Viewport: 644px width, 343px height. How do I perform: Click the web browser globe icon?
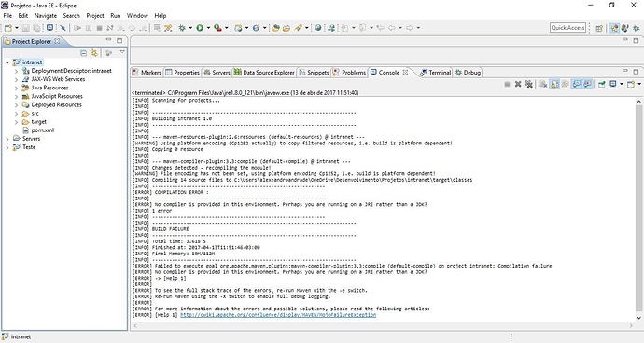[x=318, y=28]
